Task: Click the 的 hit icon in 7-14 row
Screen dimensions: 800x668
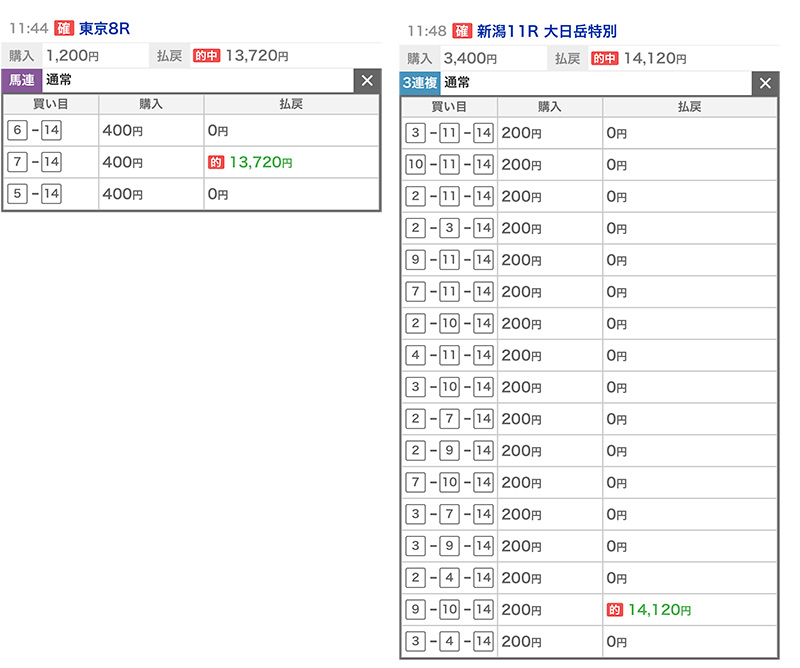Action: pos(215,162)
